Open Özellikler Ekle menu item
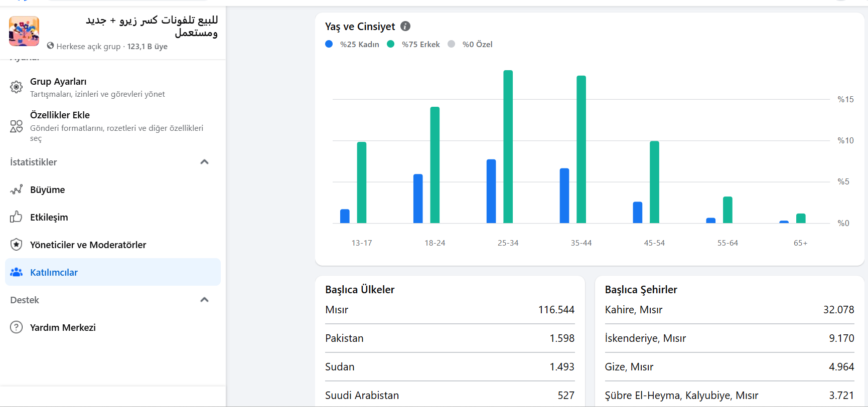The width and height of the screenshot is (868, 407). coord(113,126)
